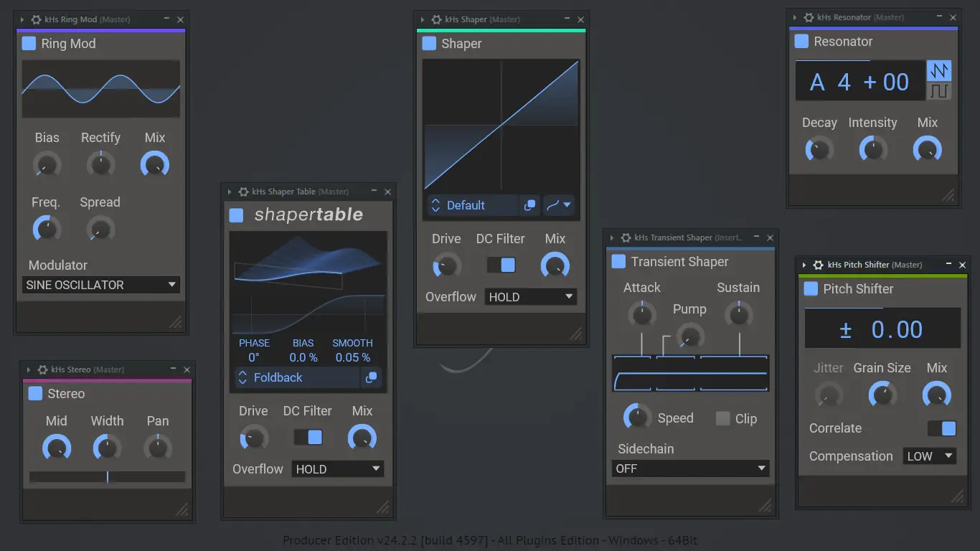The width and height of the screenshot is (980, 551).
Task: Open the Sidechain OFF dropdown
Action: point(691,468)
